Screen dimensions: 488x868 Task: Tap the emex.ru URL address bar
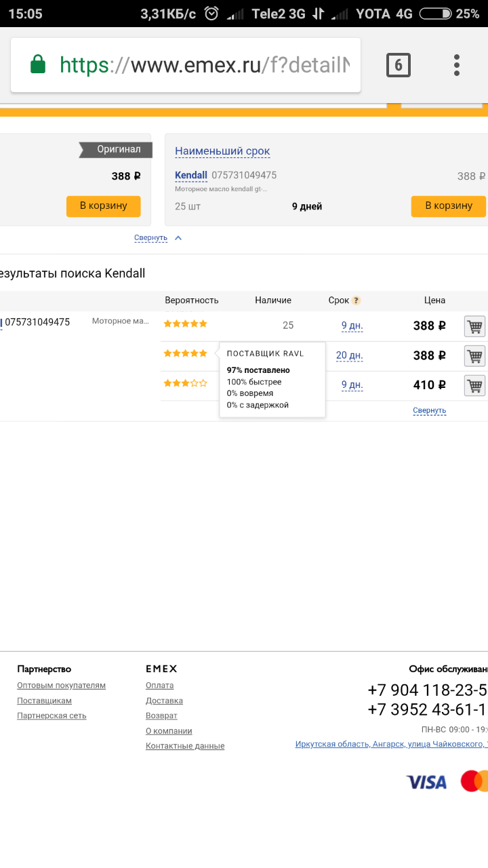[x=186, y=65]
